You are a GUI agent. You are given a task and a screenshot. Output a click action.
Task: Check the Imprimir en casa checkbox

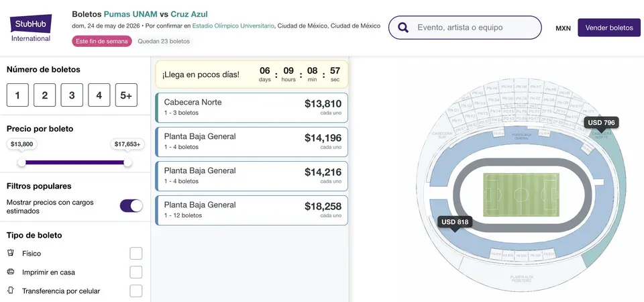(x=136, y=272)
